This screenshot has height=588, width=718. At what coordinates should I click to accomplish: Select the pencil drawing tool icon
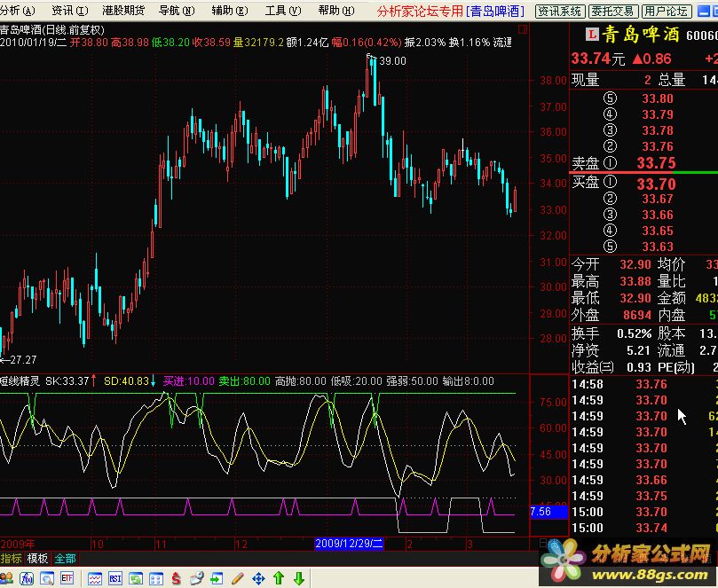point(238,578)
